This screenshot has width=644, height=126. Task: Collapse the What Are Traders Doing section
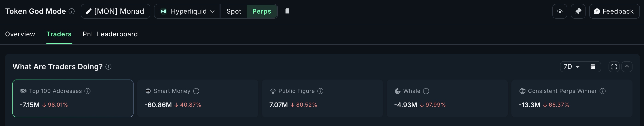pyautogui.click(x=627, y=67)
